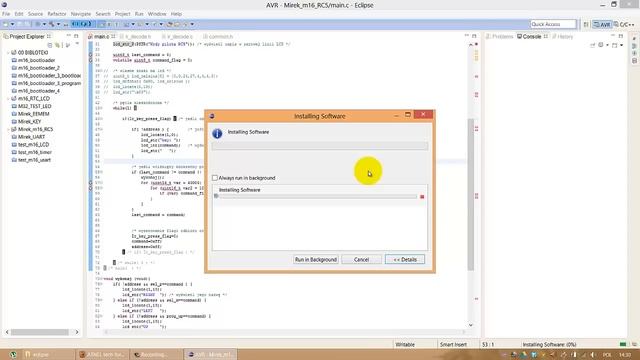The height and width of the screenshot is (360, 640).
Task: Open the Window menu
Action: tap(157, 14)
